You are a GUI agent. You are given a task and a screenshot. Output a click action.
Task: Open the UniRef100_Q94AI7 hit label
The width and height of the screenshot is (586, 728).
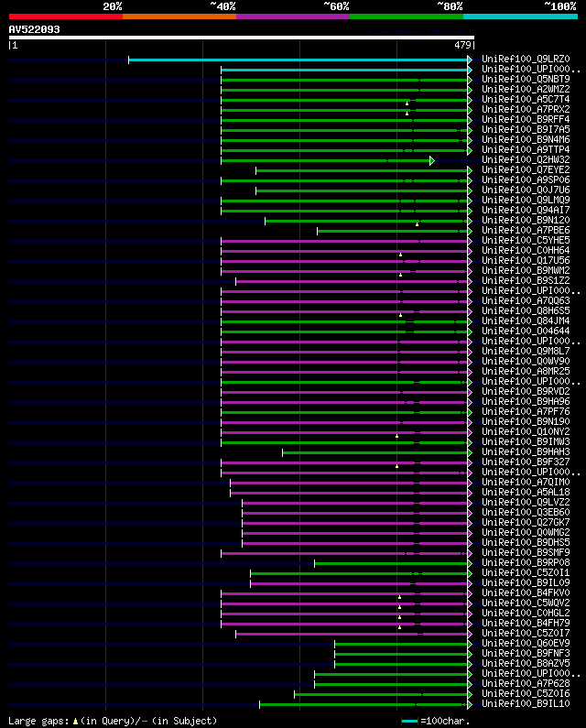(x=526, y=210)
